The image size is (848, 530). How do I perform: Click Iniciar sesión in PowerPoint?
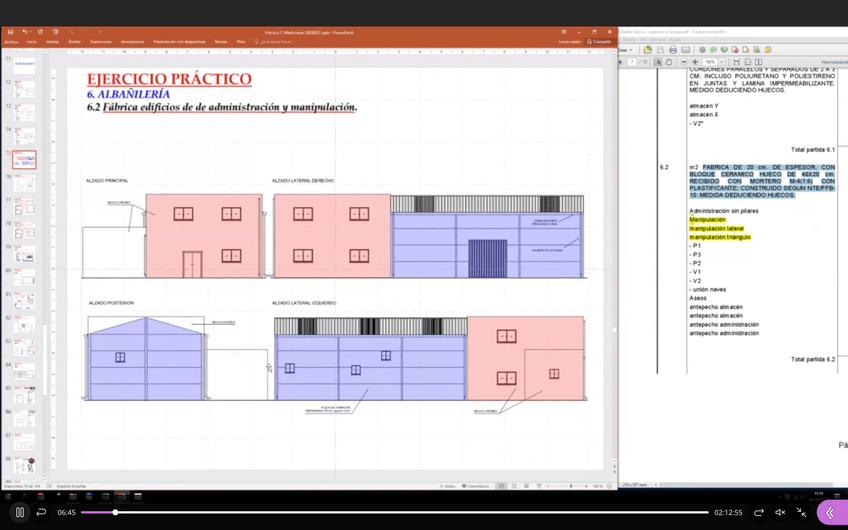(569, 42)
